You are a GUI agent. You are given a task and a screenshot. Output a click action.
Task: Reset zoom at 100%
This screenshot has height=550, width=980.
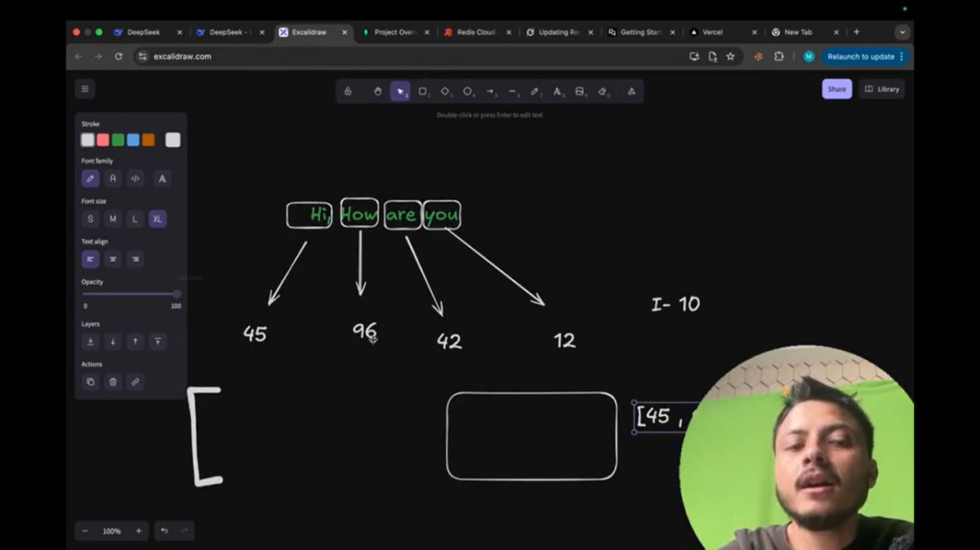[112, 531]
